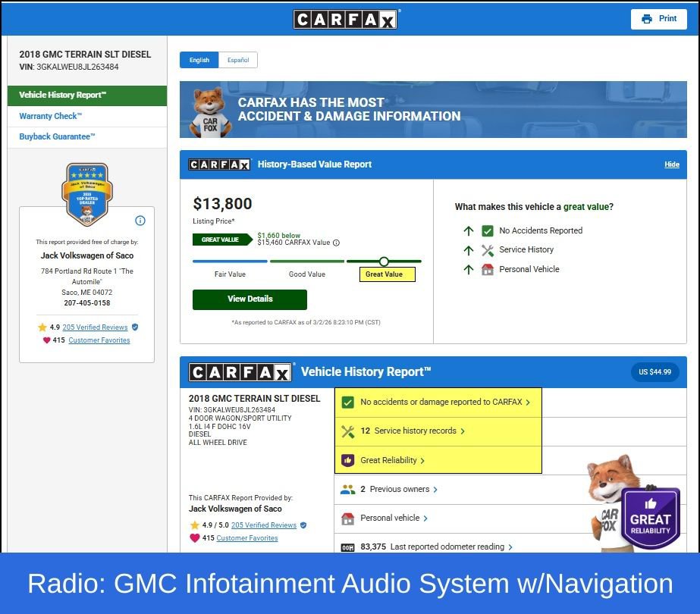
Task: Switch report language to Español
Action: (x=238, y=60)
